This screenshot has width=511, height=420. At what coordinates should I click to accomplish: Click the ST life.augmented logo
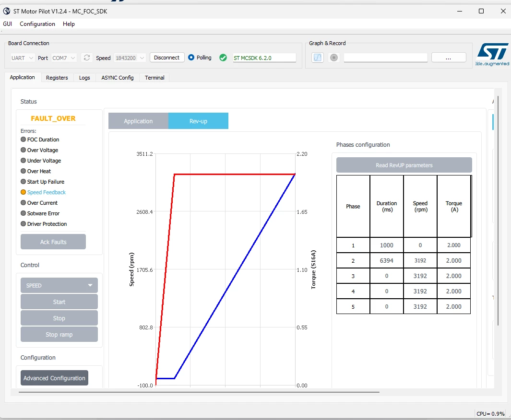pyautogui.click(x=492, y=54)
